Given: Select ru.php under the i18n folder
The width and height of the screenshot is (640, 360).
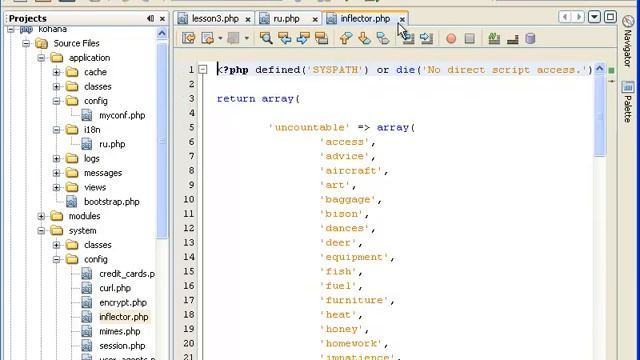Looking at the screenshot, I should point(112,144).
